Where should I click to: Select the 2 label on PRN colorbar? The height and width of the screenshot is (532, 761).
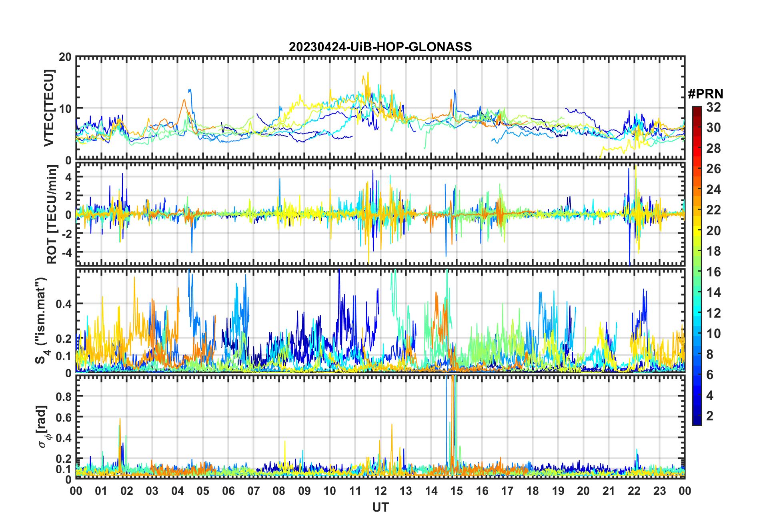point(710,416)
